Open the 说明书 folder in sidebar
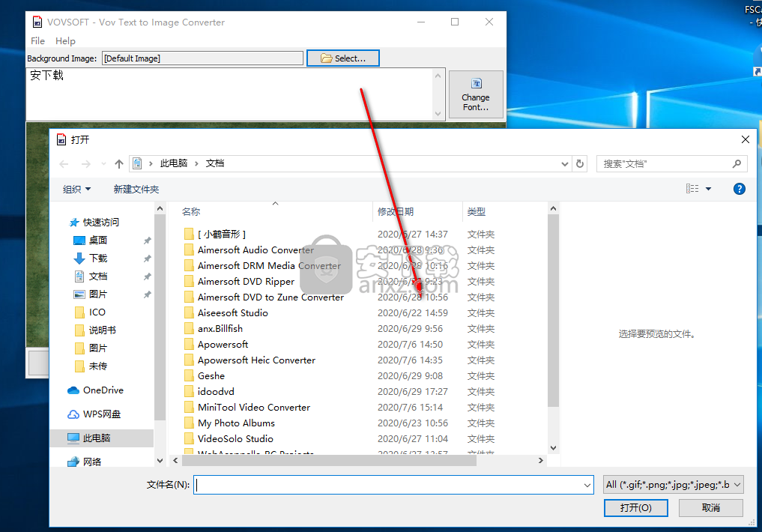This screenshot has height=532, width=762. (x=102, y=330)
